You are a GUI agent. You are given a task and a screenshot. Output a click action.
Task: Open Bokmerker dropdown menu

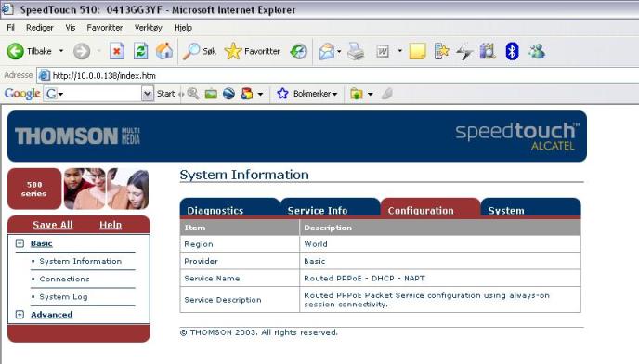click(334, 94)
